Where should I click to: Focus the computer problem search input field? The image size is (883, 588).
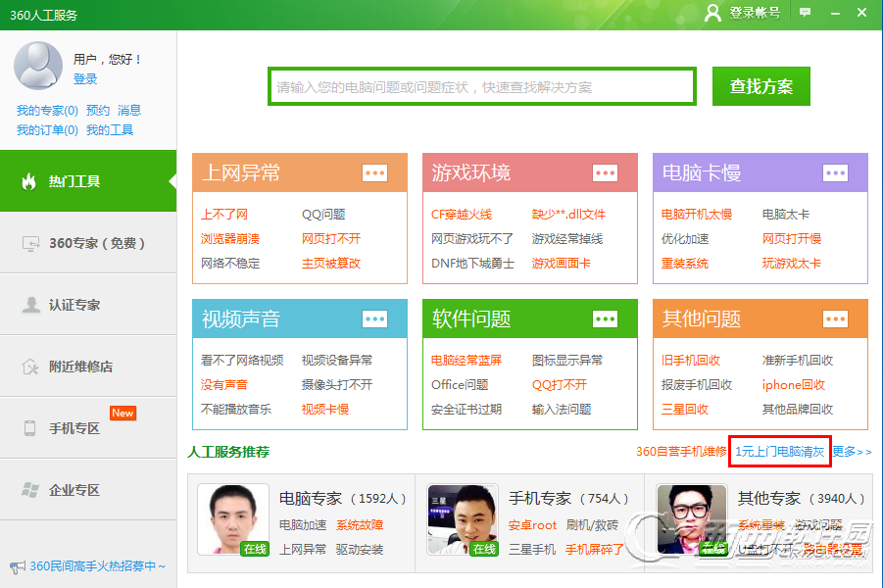(482, 86)
